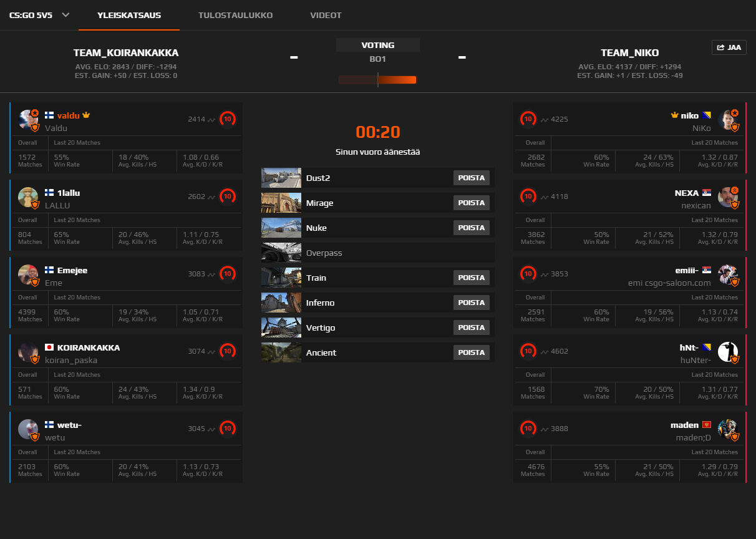Remove Train with the POISTA button
This screenshot has height=539, width=756.
pos(472,278)
